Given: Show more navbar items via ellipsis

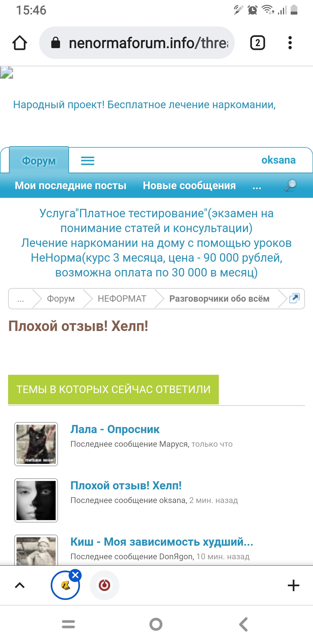Looking at the screenshot, I should click(x=257, y=186).
